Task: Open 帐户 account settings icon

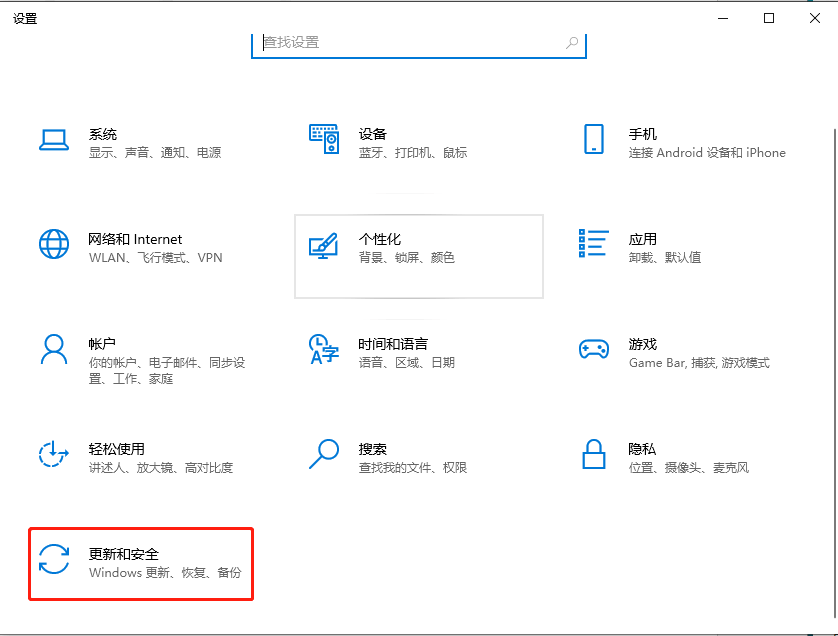Action: tap(54, 350)
